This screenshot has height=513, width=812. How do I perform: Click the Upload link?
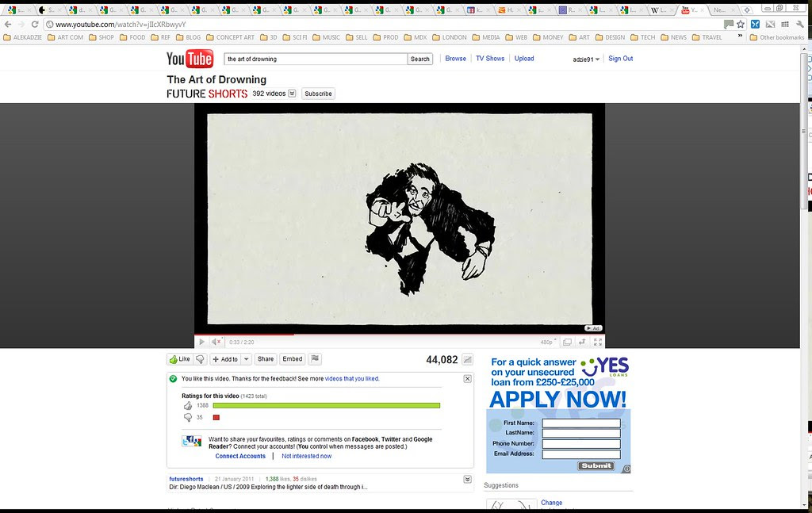coord(524,59)
